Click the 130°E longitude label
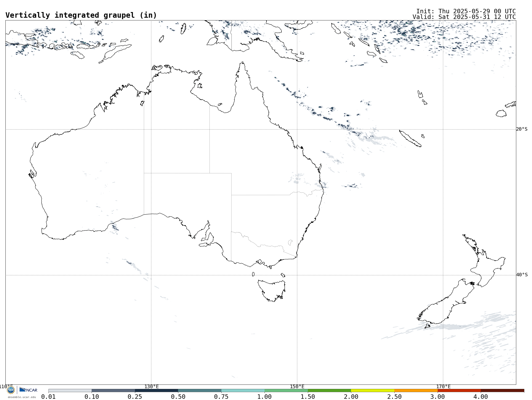Viewport: 532px width, 400px height. tap(151, 387)
